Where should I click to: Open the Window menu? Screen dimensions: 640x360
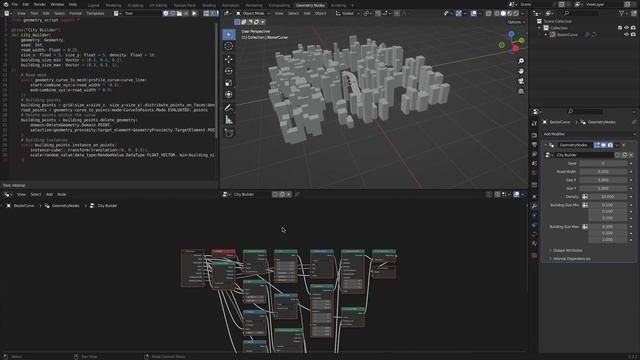coord(57,4)
